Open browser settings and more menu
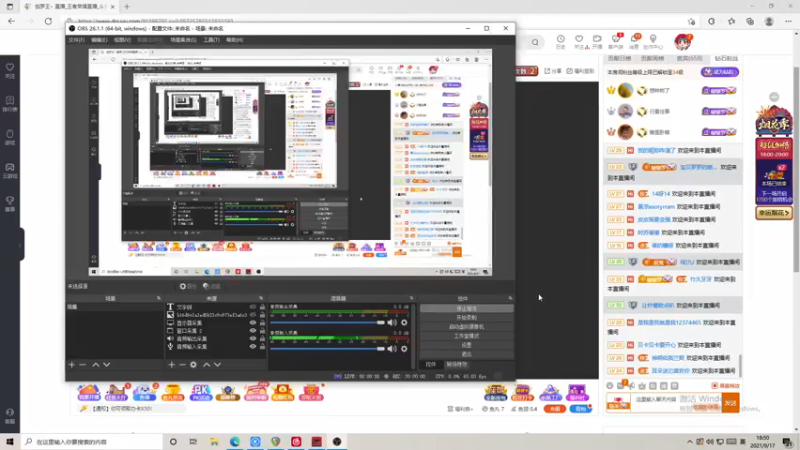This screenshot has width=800, height=450. coord(788,21)
